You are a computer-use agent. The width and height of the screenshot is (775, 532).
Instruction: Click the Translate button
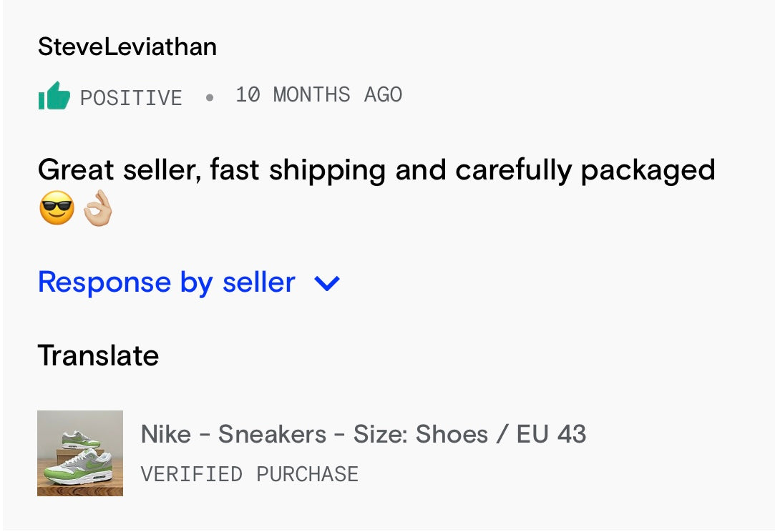point(98,355)
